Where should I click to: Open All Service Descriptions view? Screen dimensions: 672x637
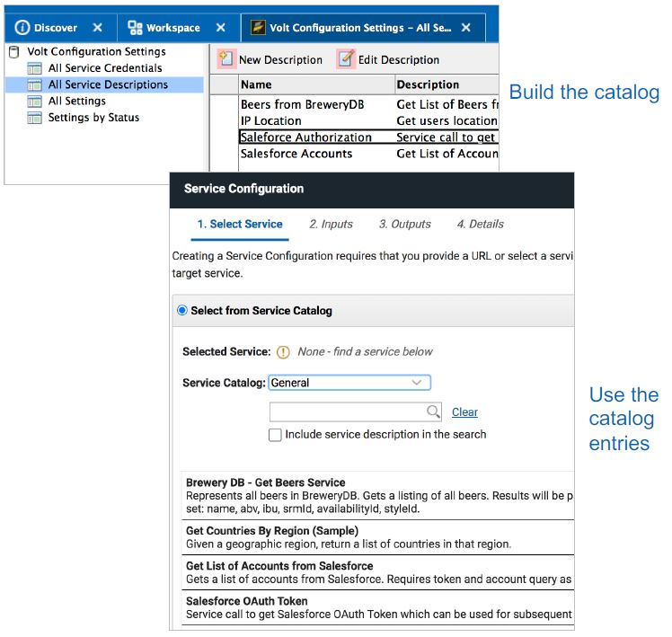(x=108, y=84)
